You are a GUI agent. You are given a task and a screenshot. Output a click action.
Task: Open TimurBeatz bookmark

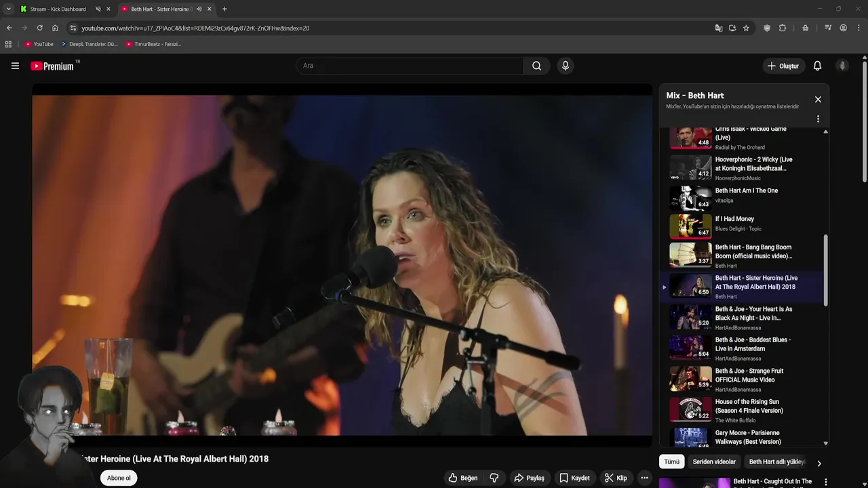tap(153, 44)
